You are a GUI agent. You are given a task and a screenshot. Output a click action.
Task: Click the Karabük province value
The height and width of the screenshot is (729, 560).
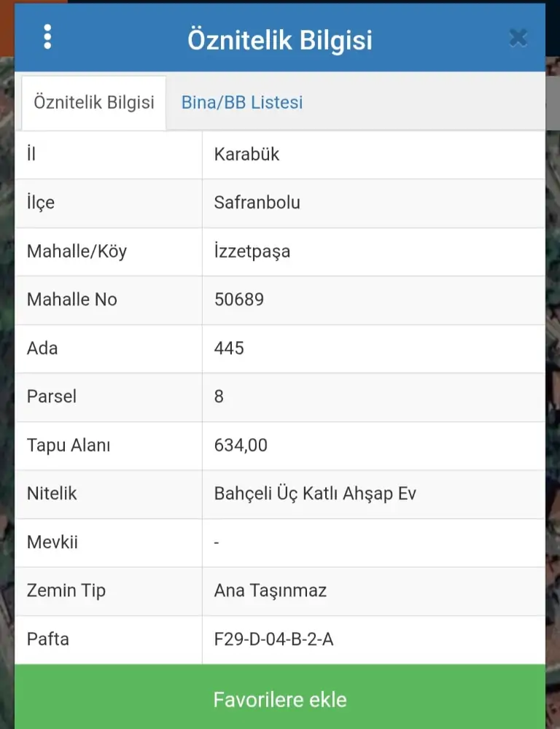[x=246, y=155]
